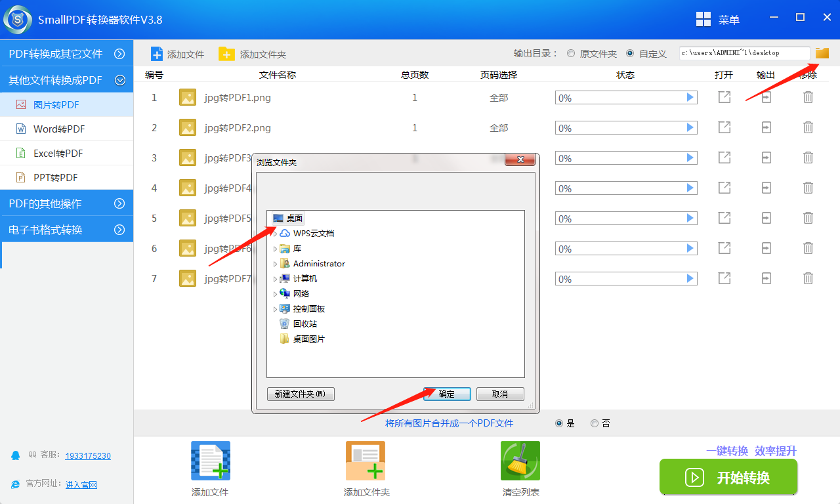840x504 pixels.
Task: Click the large Add Folder icon at bottom
Action: tap(366, 461)
